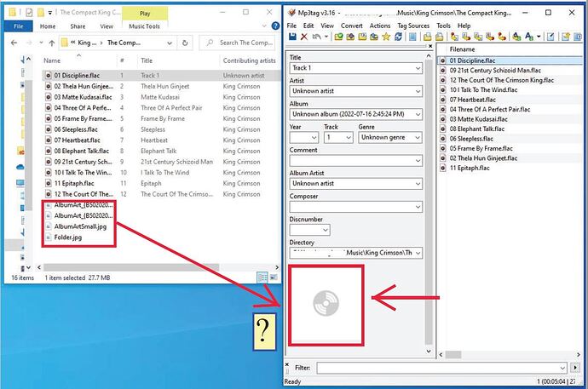Open the Music Tools tab in Explorer
This screenshot has height=389, width=588.
(144, 26)
